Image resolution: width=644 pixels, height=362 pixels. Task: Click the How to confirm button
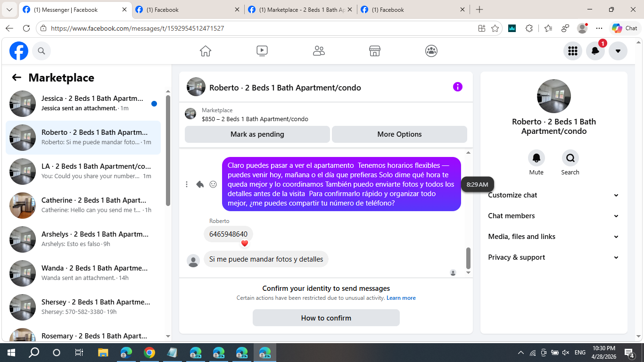pos(326,318)
